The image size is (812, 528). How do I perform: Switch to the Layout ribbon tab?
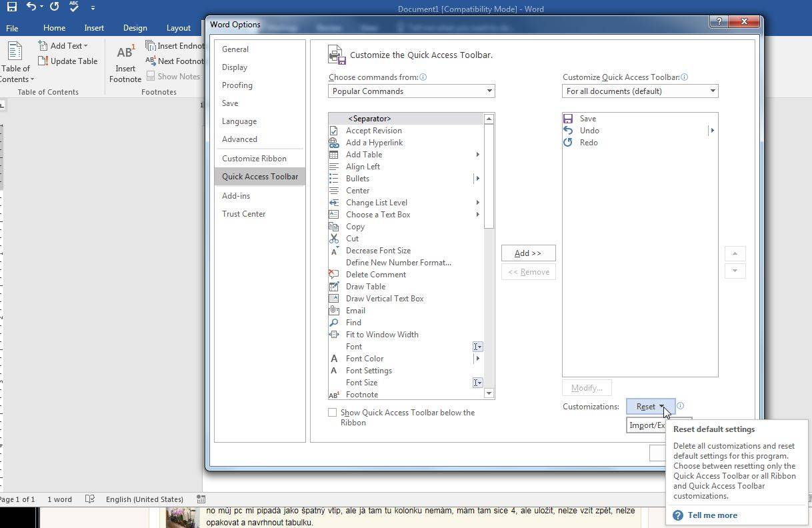(x=178, y=28)
